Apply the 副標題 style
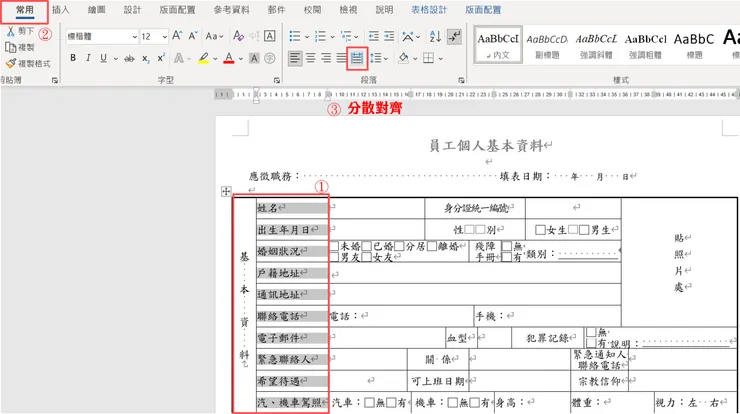The width and height of the screenshot is (740, 414). pos(547,45)
